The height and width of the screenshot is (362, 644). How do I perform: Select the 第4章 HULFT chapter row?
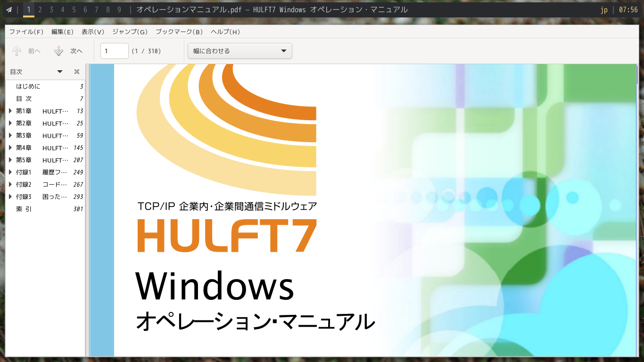coord(45,148)
